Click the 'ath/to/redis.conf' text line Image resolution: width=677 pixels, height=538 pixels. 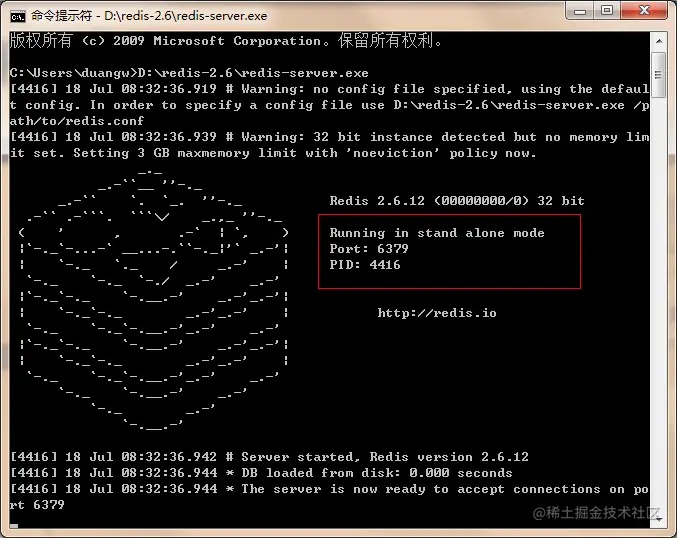(x=77, y=121)
